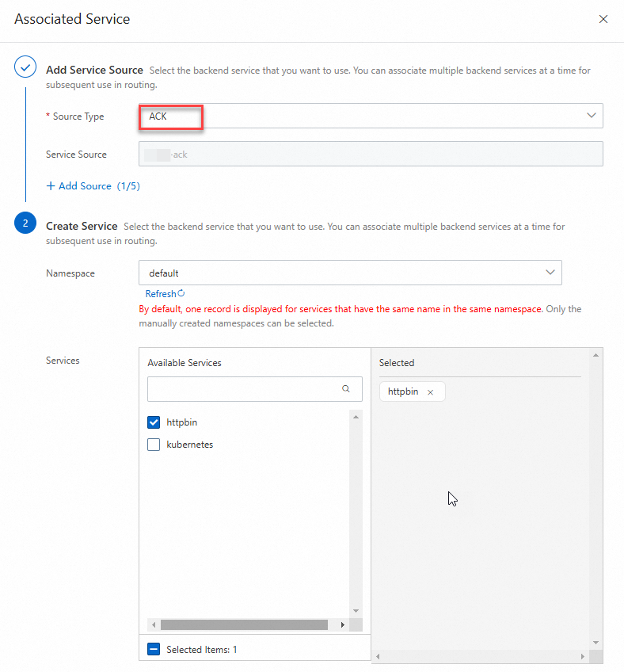The image size is (624, 672).
Task: Click the step 2 circle icon
Action: point(25,224)
